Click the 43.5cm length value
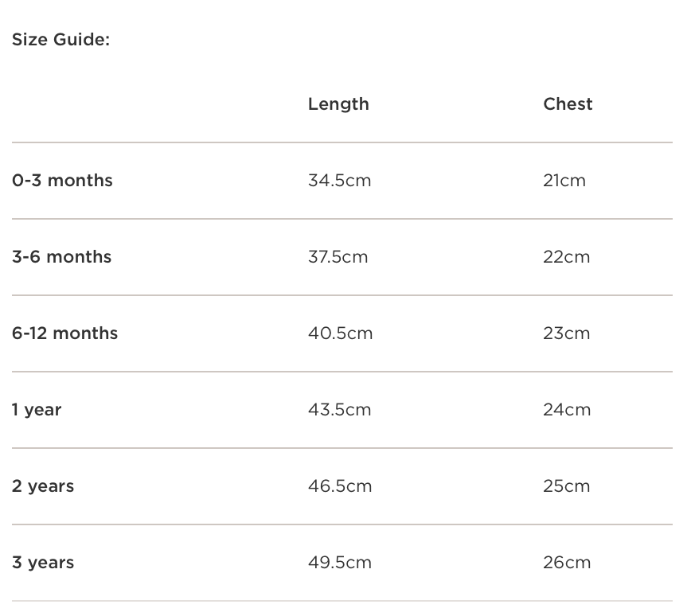691x616 pixels. click(339, 410)
